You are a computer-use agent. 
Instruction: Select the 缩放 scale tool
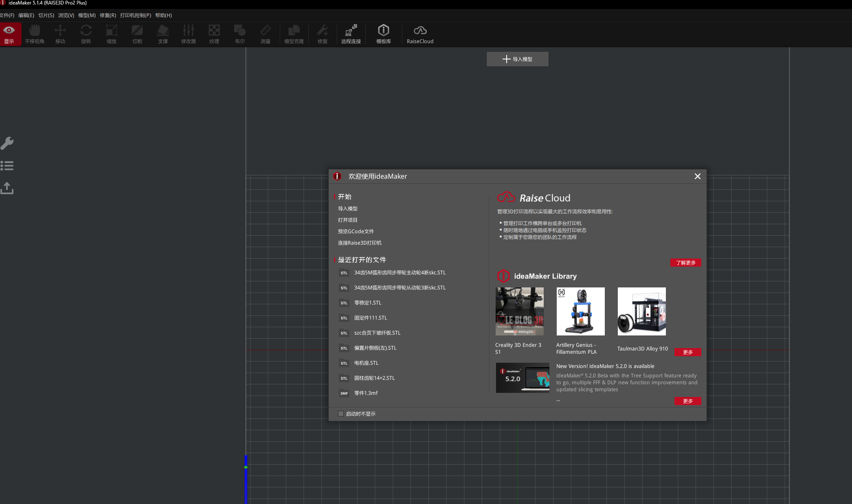112,34
